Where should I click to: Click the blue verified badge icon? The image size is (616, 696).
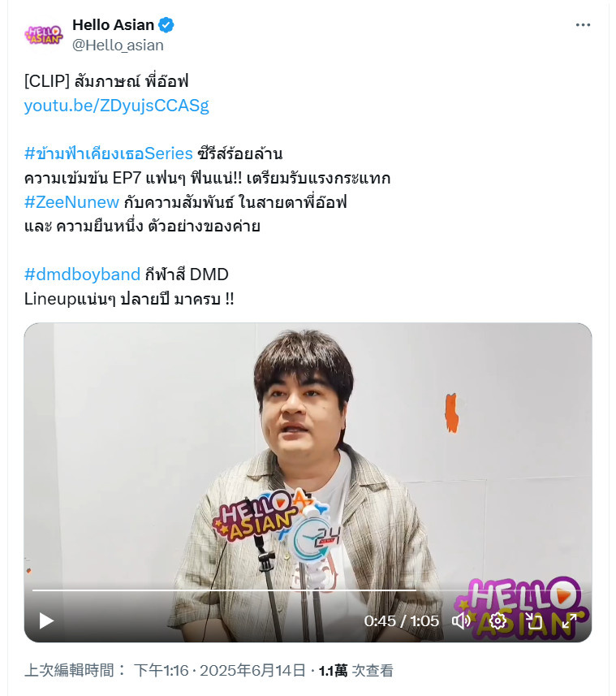[x=166, y=25]
